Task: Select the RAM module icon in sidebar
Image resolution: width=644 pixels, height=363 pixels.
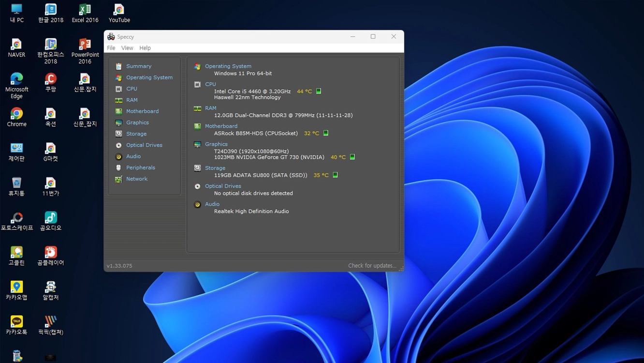Action: pos(118,100)
